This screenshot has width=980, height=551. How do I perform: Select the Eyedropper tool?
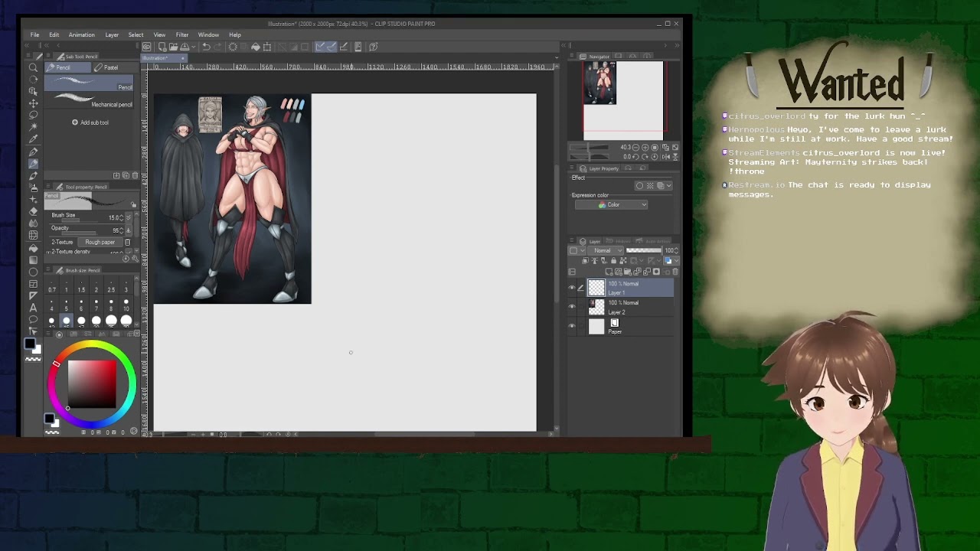pyautogui.click(x=33, y=139)
